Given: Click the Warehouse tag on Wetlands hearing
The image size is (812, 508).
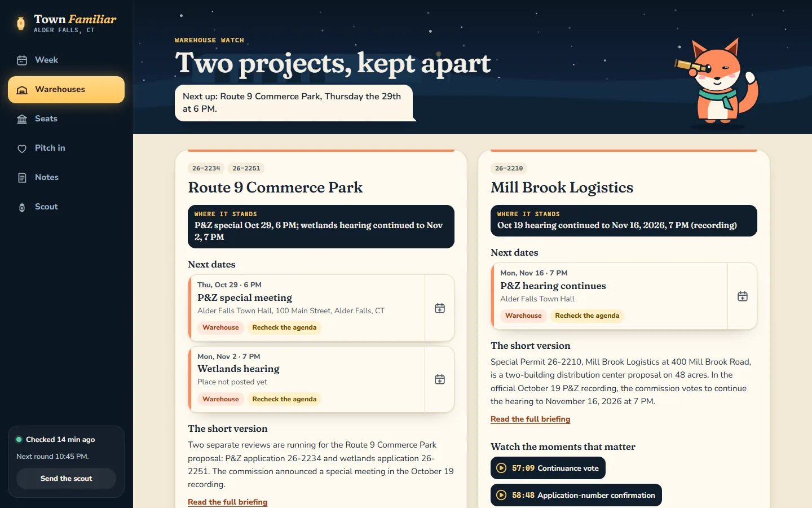Looking at the screenshot, I should [x=220, y=399].
